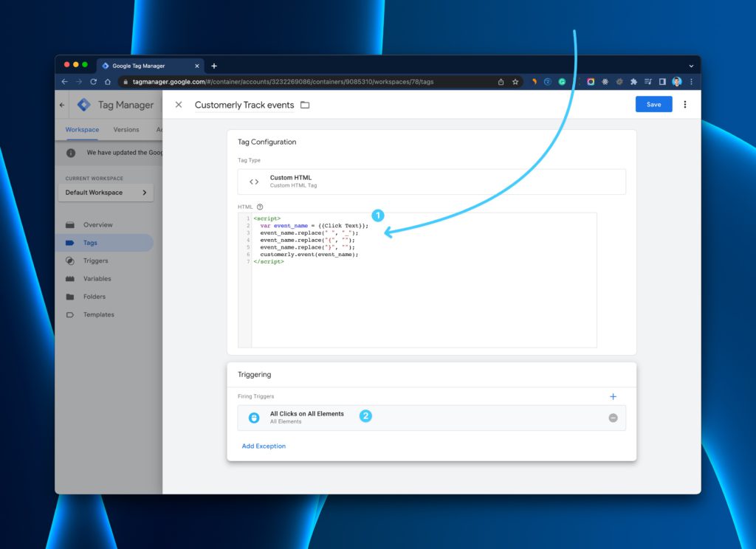
Task: Open the share icon in the address bar
Action: click(x=501, y=82)
